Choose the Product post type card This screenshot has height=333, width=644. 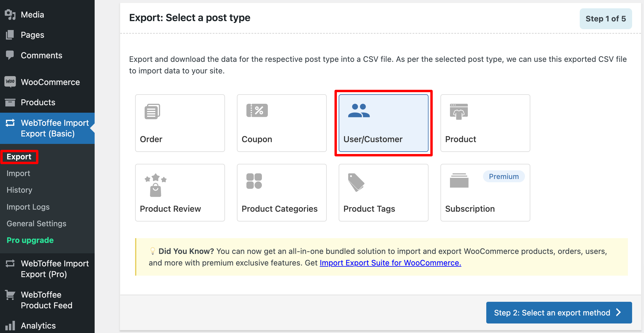(x=485, y=123)
